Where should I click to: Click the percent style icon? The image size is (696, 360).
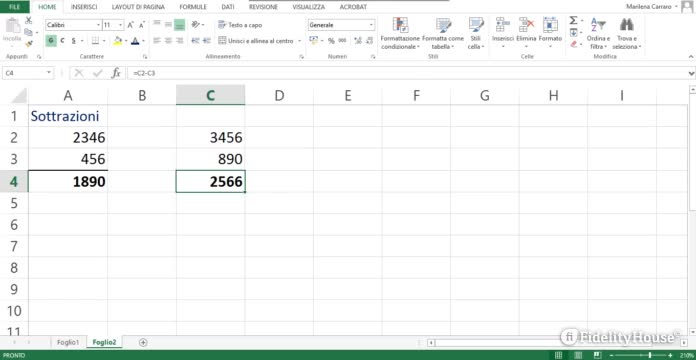click(331, 41)
